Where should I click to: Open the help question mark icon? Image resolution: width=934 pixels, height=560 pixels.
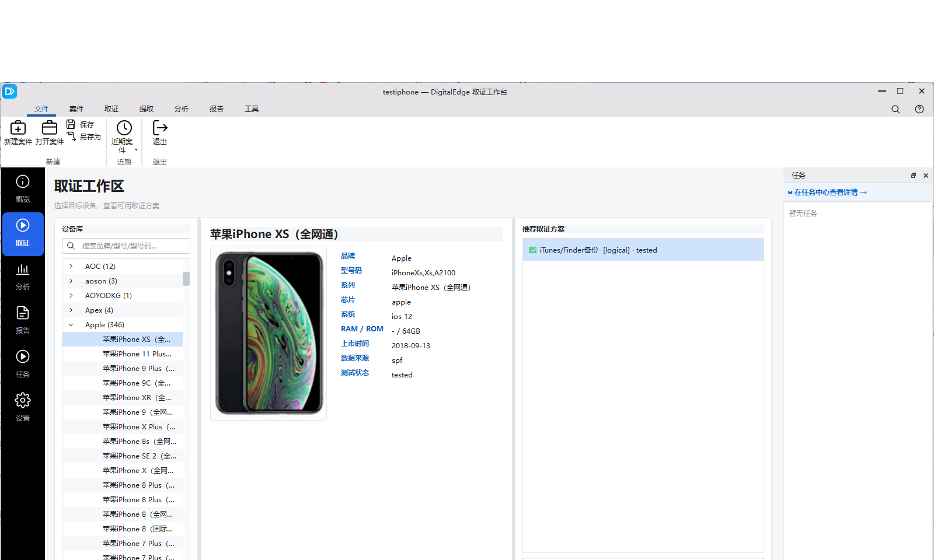point(919,109)
